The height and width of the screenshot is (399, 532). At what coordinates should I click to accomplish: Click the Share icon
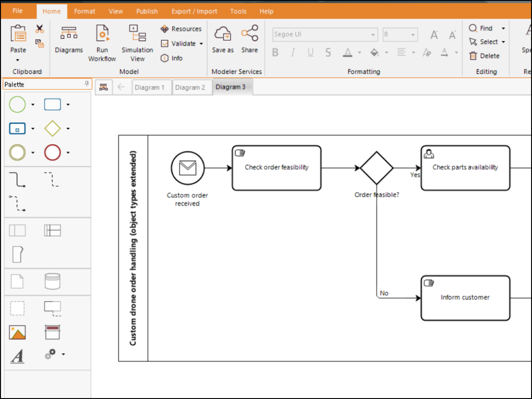pyautogui.click(x=250, y=33)
